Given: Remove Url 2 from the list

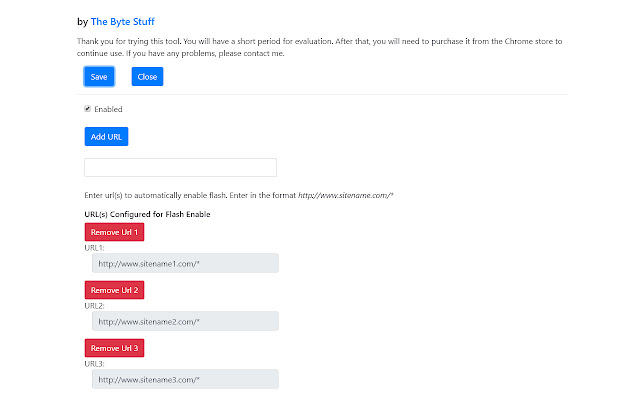Looking at the screenshot, I should [x=114, y=290].
